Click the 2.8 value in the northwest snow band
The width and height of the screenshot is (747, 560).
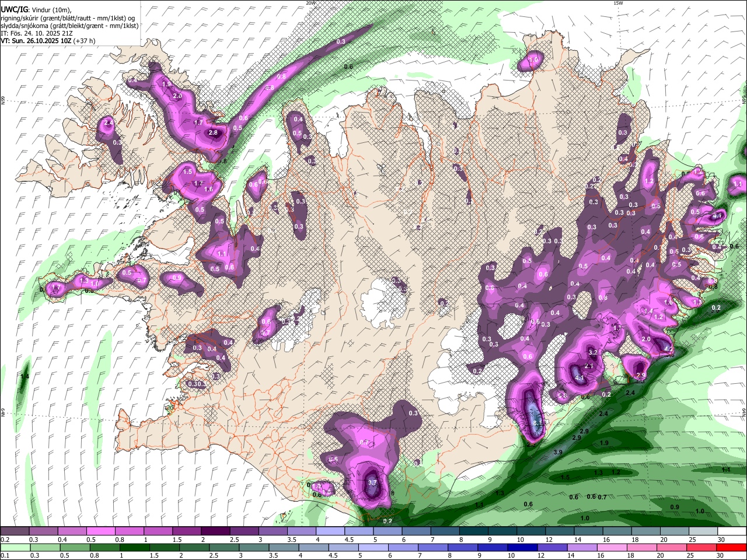(x=213, y=132)
